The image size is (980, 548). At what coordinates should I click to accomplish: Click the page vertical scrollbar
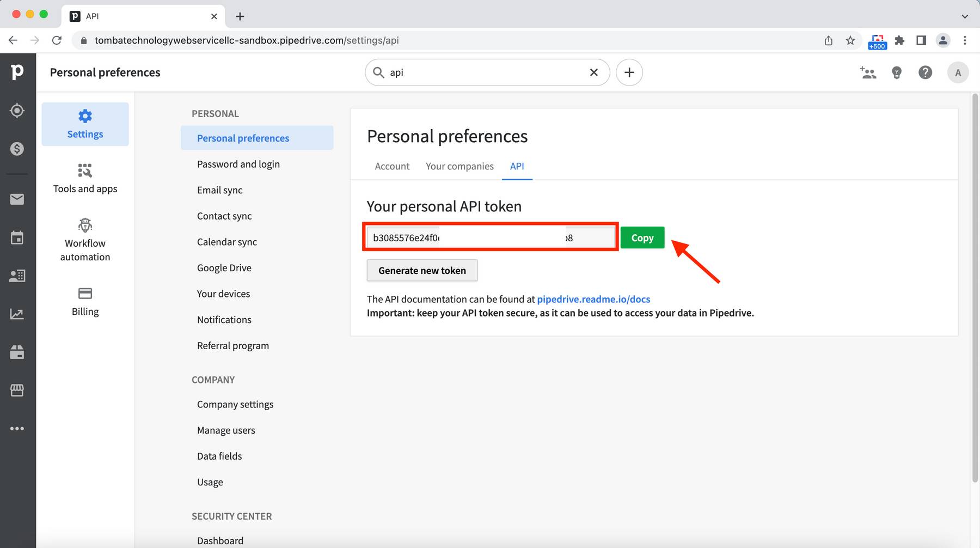click(975, 288)
